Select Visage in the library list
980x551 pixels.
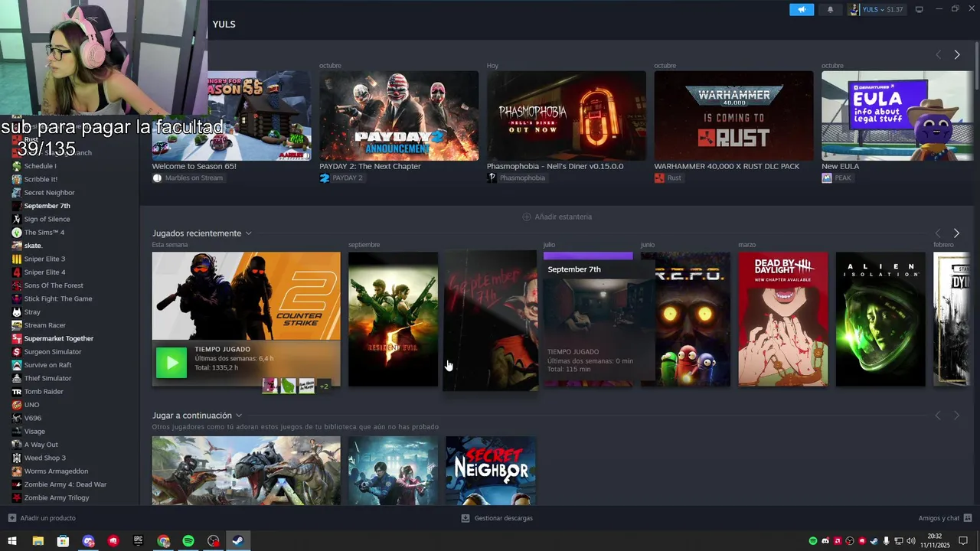(34, 432)
